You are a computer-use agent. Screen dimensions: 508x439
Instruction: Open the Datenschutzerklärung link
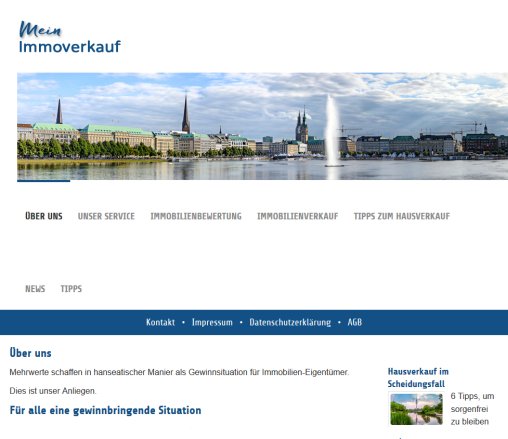[x=290, y=322]
